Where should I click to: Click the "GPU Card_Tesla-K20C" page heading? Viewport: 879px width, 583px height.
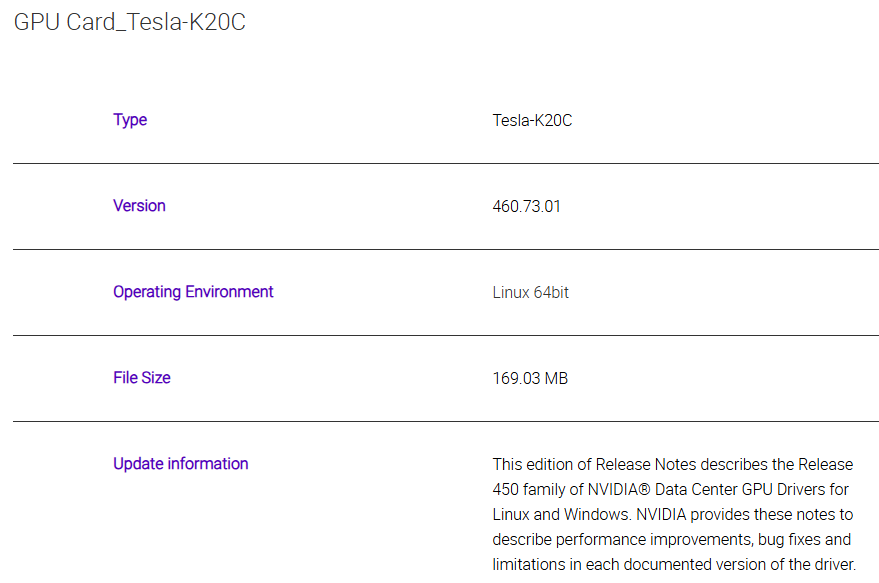(x=130, y=22)
